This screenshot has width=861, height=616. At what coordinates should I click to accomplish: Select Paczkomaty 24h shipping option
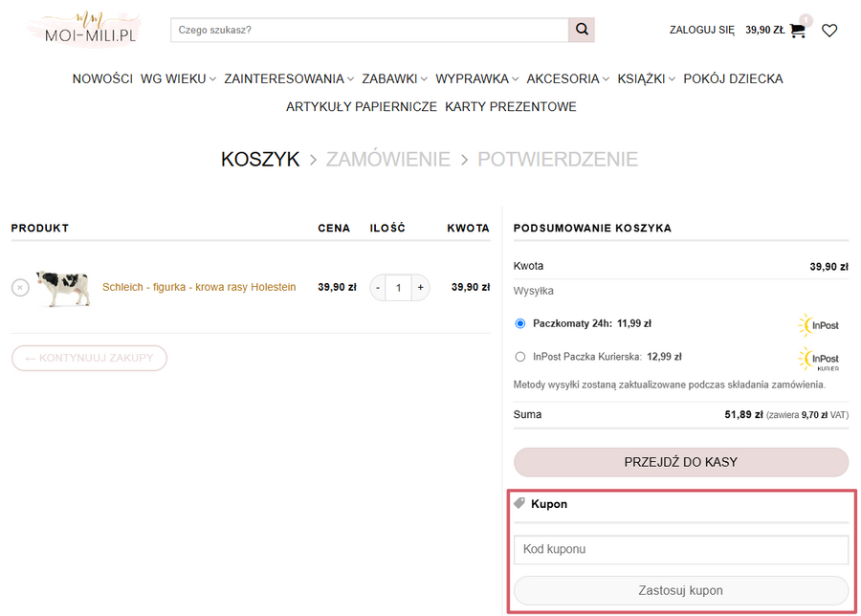coord(520,323)
